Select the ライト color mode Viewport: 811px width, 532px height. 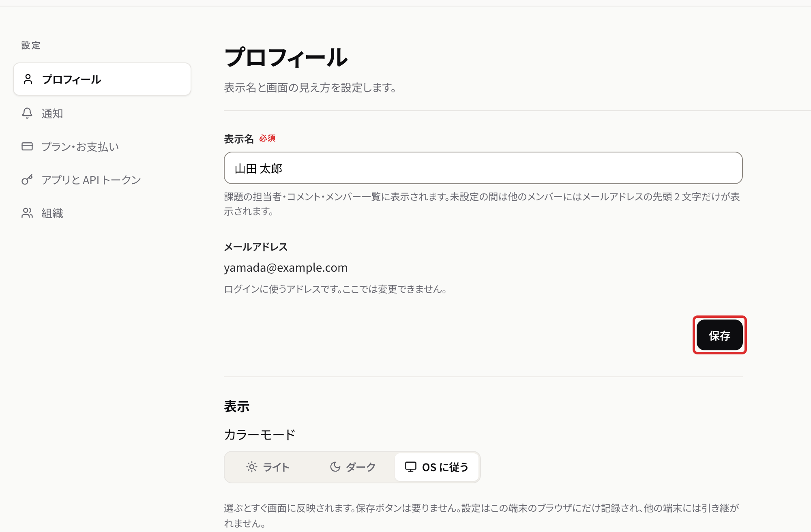point(268,467)
